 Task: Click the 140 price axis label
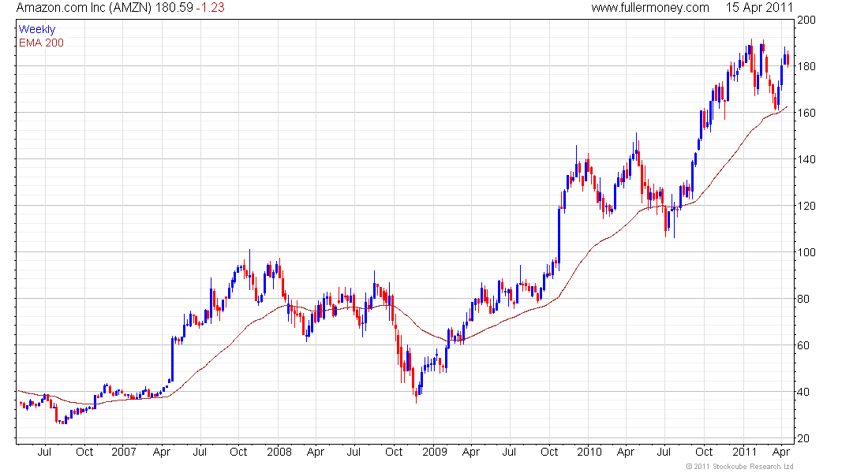point(806,159)
